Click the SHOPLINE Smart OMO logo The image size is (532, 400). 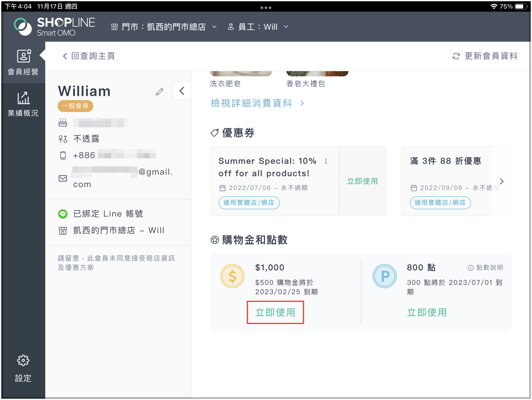click(x=55, y=27)
